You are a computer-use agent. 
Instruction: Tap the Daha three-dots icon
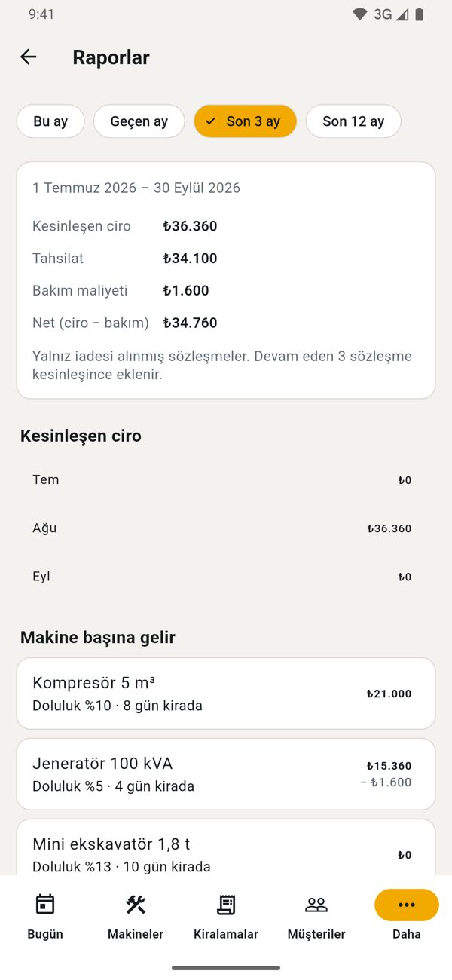click(x=407, y=905)
